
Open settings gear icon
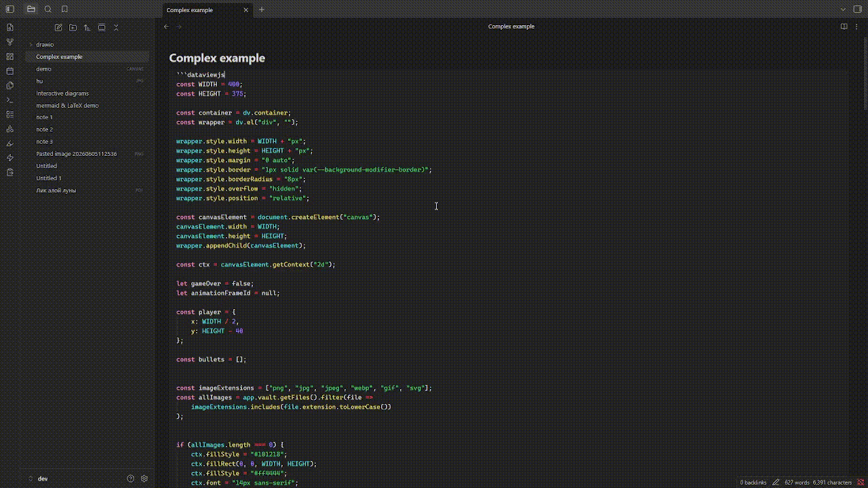pyautogui.click(x=144, y=479)
